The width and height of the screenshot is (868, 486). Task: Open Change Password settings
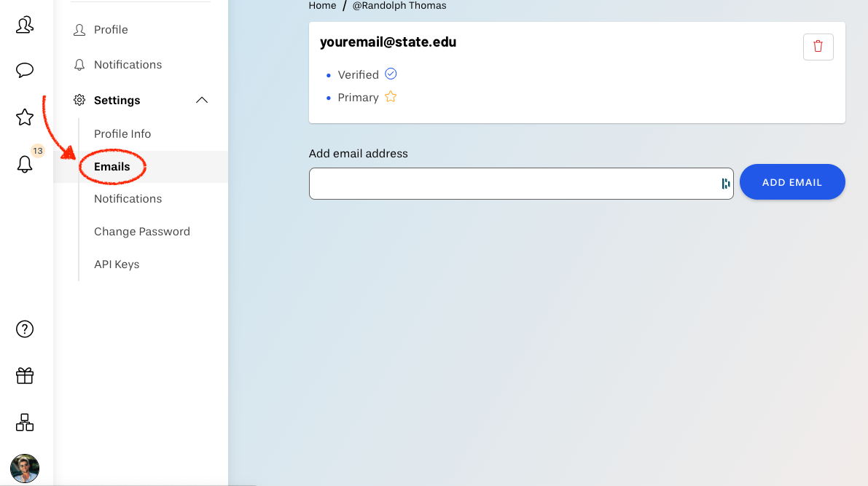(141, 232)
